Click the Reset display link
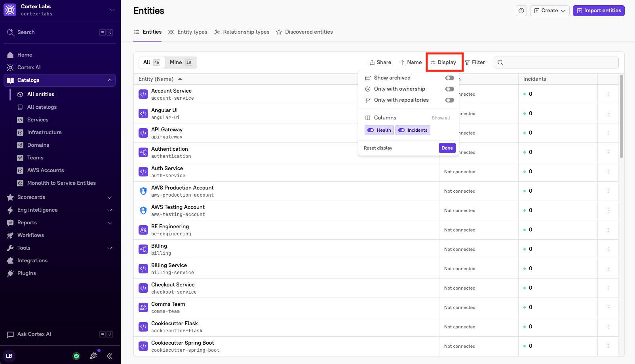The image size is (635, 364). (378, 148)
